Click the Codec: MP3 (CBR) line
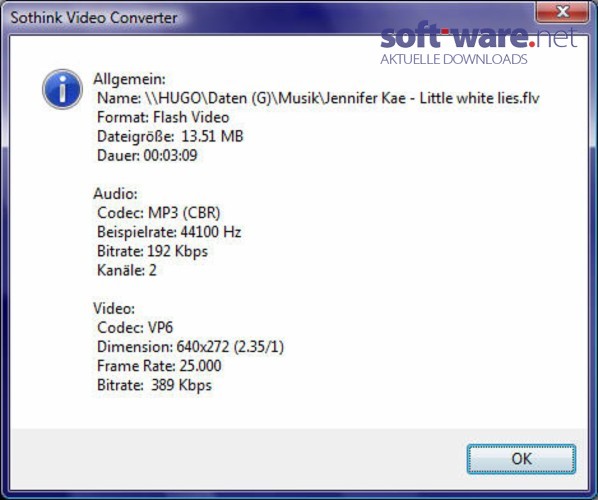598x500 pixels. pos(159,212)
